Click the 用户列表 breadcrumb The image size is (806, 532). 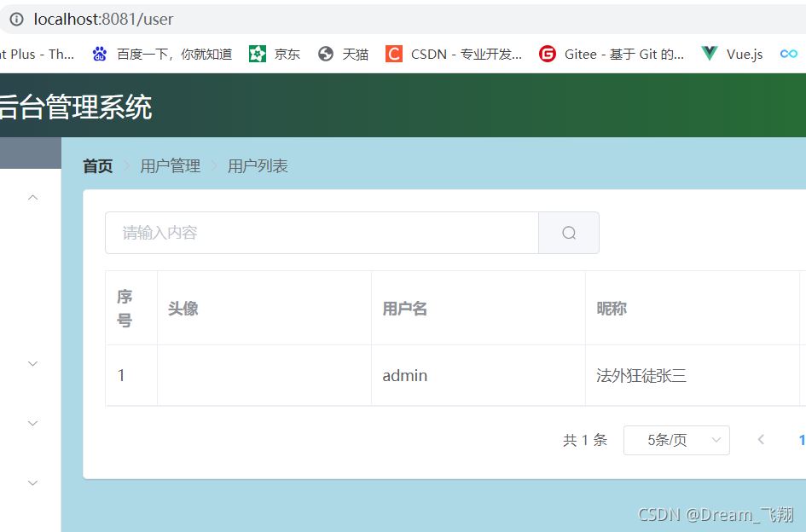[x=258, y=166]
